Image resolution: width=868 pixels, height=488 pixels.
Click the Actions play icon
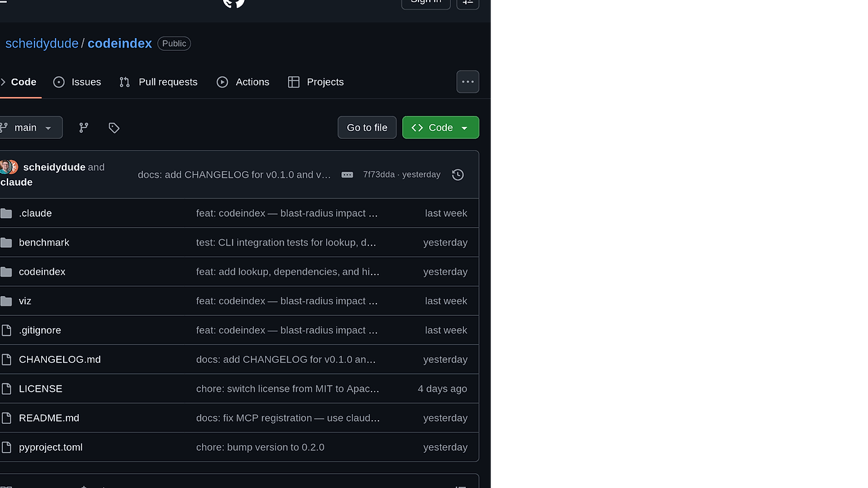point(222,82)
